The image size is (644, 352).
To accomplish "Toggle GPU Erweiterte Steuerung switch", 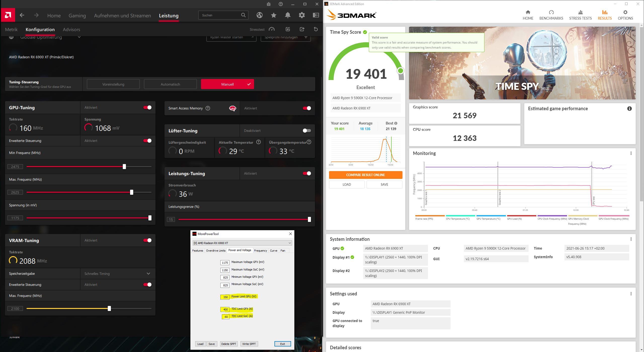I will click(147, 141).
